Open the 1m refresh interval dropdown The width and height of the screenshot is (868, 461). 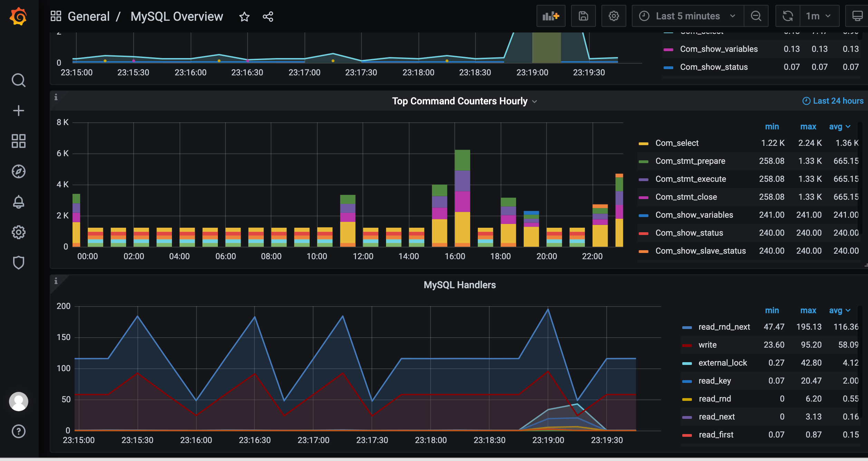(x=819, y=16)
